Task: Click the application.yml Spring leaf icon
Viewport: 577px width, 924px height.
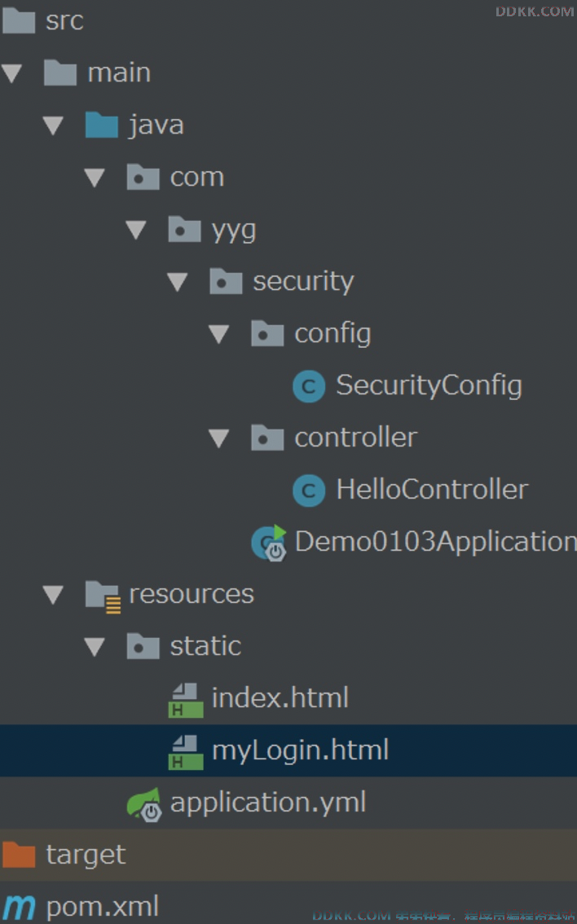Action: coord(144,804)
